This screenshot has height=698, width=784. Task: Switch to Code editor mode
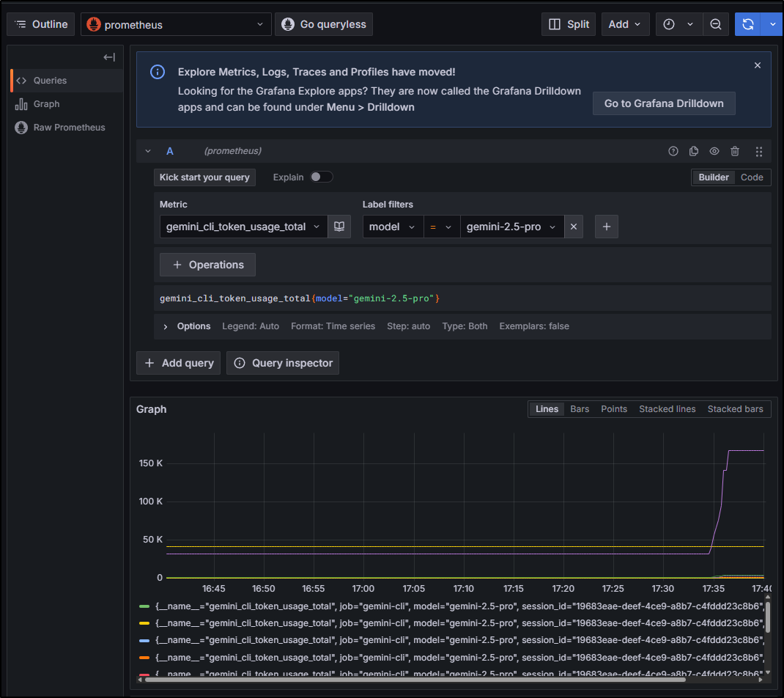(752, 177)
